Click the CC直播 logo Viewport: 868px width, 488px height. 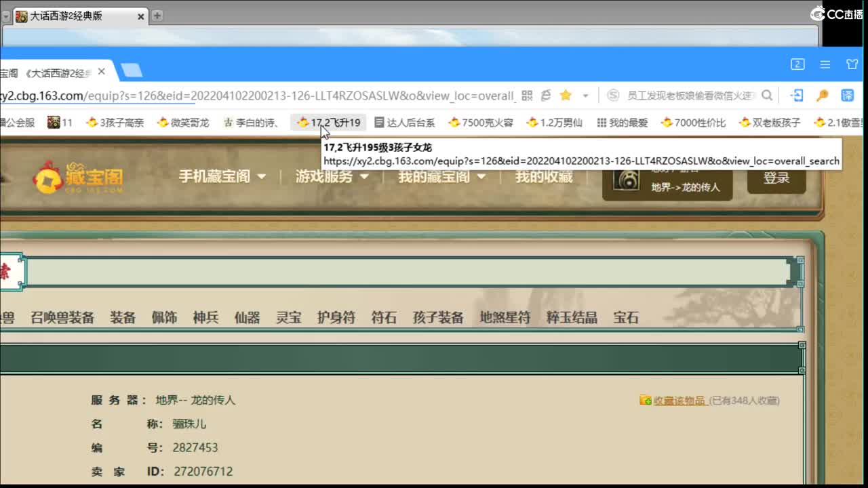pos(836,14)
